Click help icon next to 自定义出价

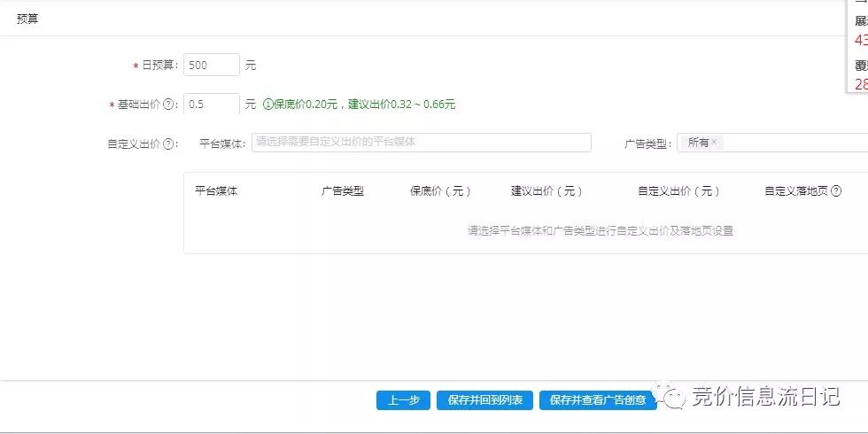168,143
